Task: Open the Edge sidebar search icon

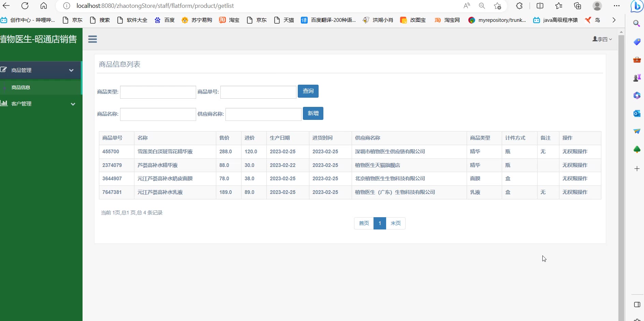Action: pyautogui.click(x=636, y=24)
